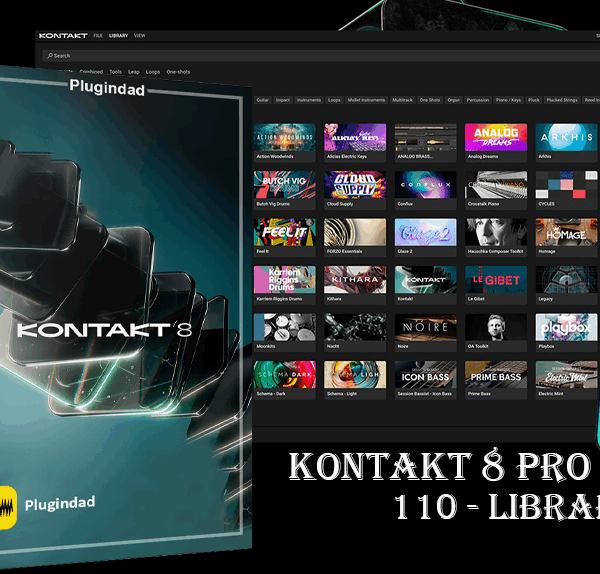Open the Action Woodwinds library

(x=285, y=142)
